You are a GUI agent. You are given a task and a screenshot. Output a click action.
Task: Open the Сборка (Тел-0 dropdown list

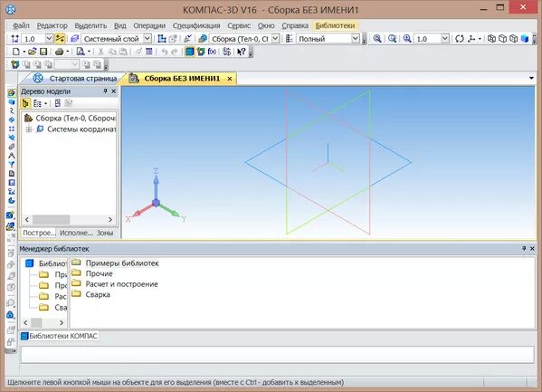coord(275,39)
